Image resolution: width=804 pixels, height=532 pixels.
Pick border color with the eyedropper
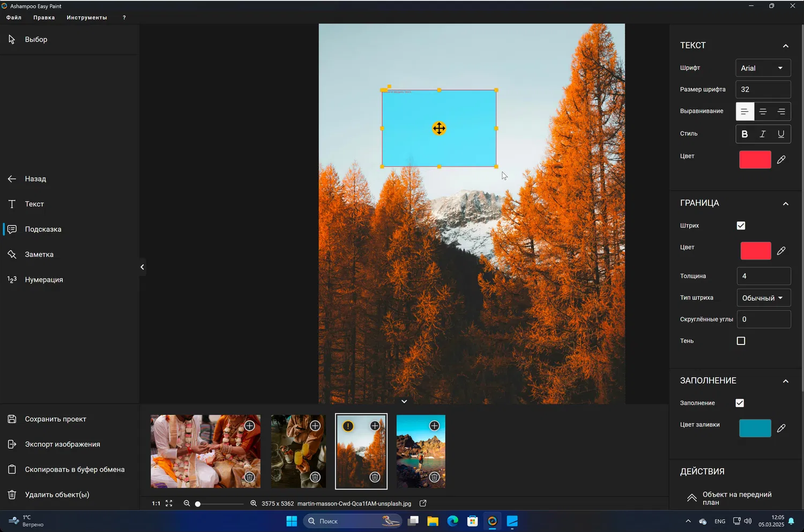[x=781, y=250]
